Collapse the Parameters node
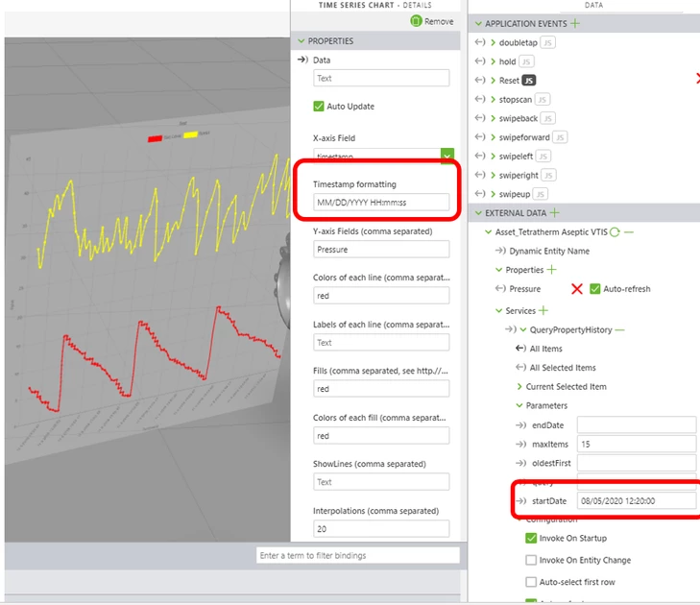The width and height of the screenshot is (700, 605). (519, 405)
